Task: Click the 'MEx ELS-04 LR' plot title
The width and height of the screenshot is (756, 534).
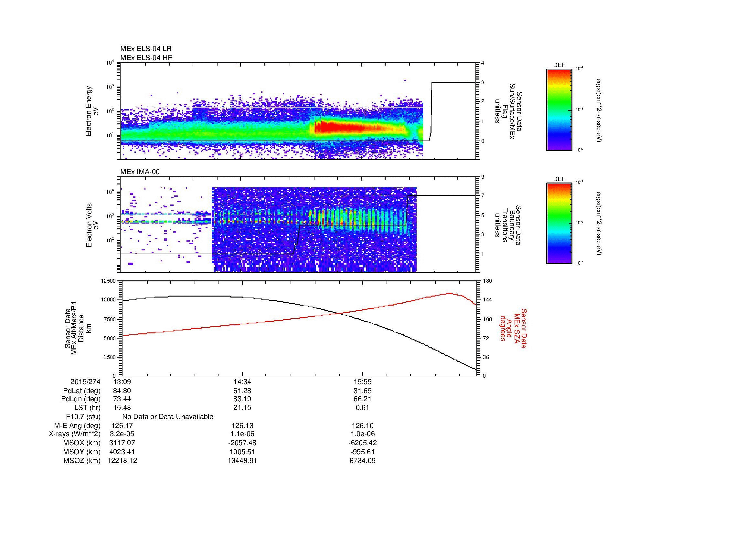Action: point(146,49)
